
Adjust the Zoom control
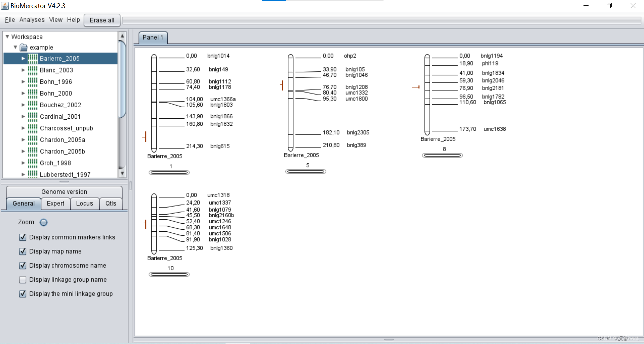(x=43, y=222)
